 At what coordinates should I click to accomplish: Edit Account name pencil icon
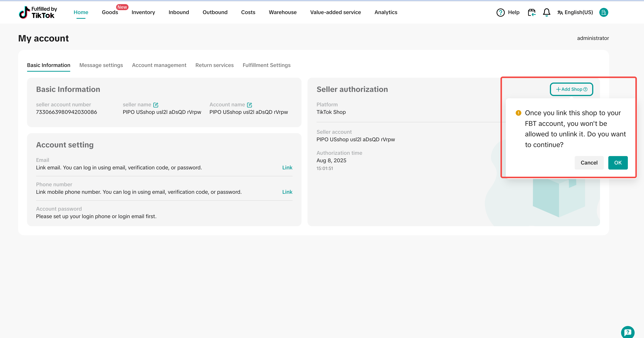[x=249, y=105]
